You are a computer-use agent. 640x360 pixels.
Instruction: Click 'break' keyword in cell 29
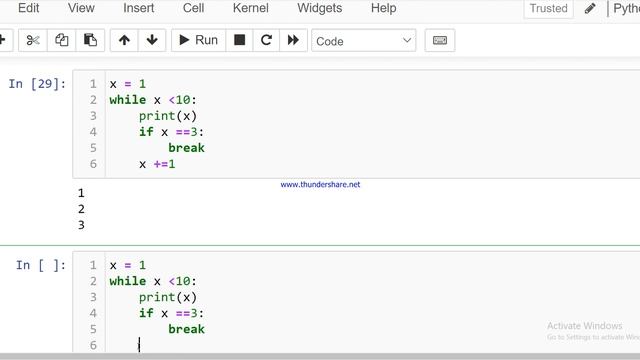tap(186, 148)
